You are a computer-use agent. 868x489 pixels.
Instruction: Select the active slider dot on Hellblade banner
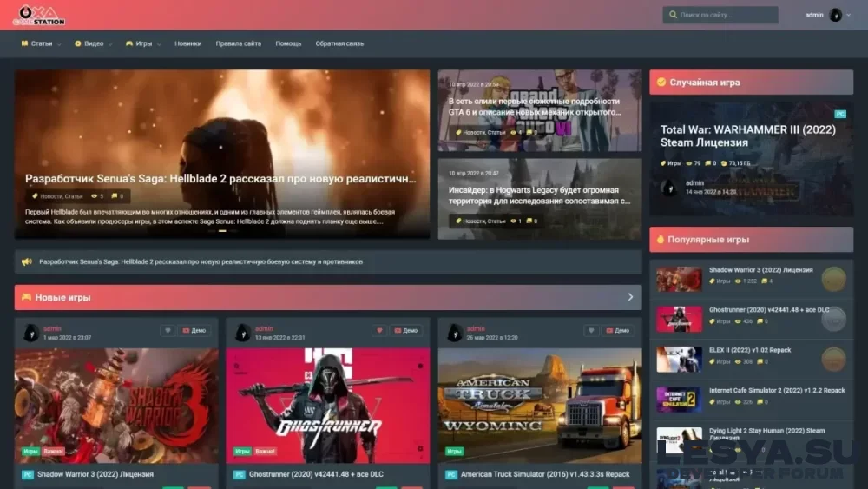(222, 231)
